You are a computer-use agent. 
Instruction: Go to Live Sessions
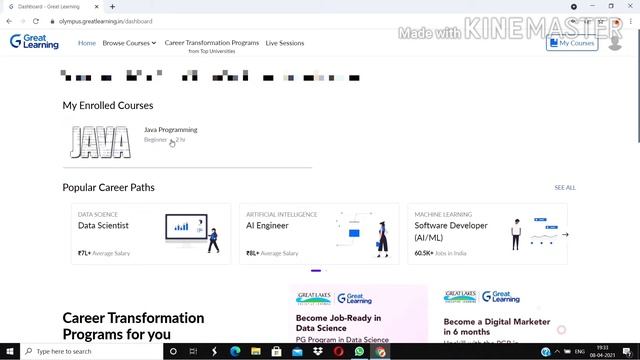(284, 43)
